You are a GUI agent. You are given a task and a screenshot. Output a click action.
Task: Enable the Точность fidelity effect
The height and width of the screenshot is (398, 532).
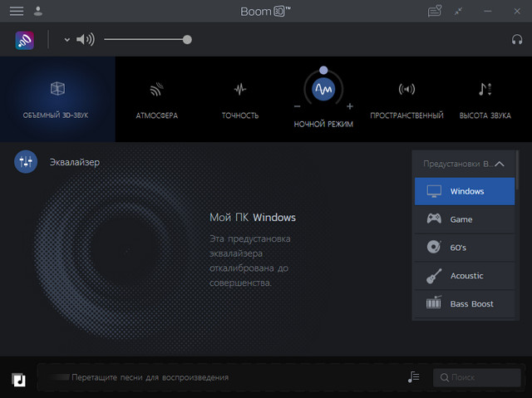[x=240, y=98]
